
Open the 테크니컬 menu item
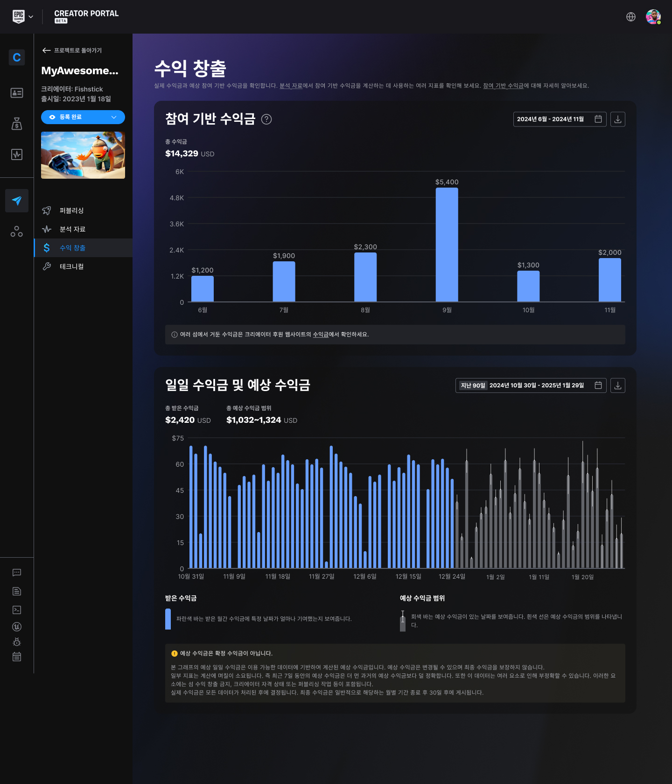coord(83,266)
